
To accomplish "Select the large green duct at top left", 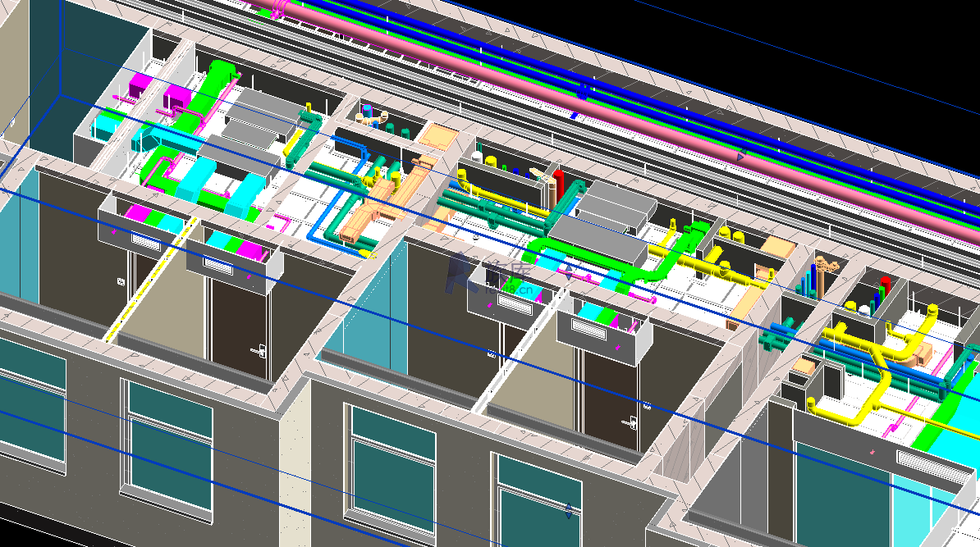I will 218,83.
